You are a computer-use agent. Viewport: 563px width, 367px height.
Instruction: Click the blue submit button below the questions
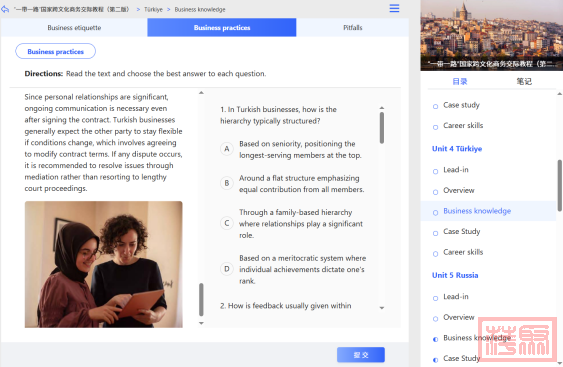point(361,355)
